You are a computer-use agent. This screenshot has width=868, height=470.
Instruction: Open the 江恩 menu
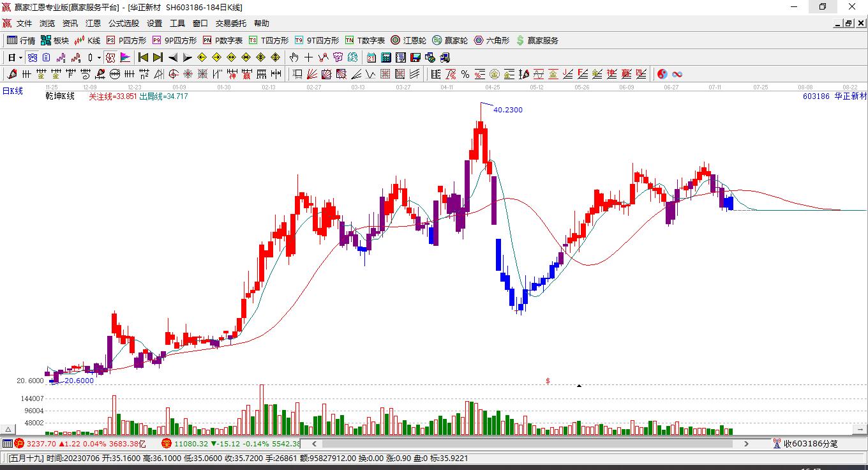point(93,23)
